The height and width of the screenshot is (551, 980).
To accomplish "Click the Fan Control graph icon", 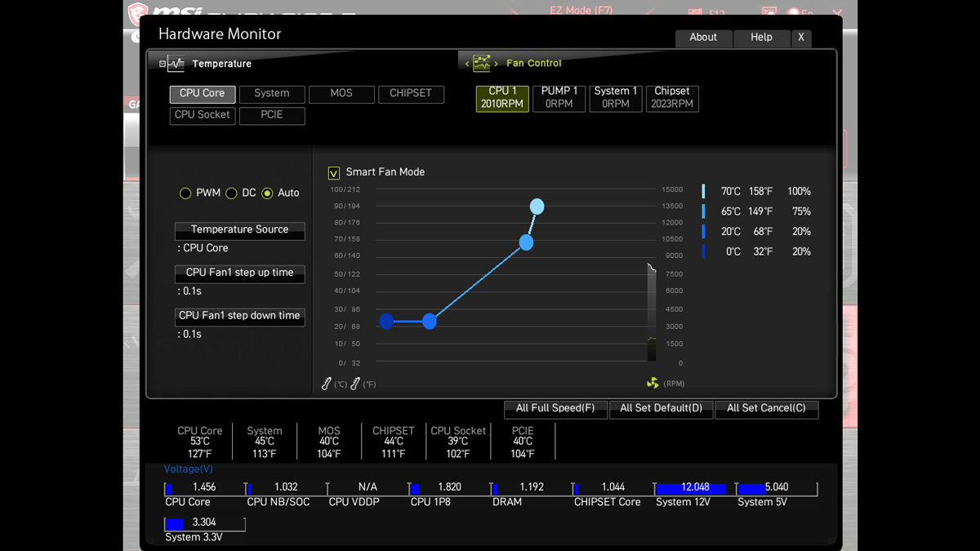I will (x=482, y=63).
